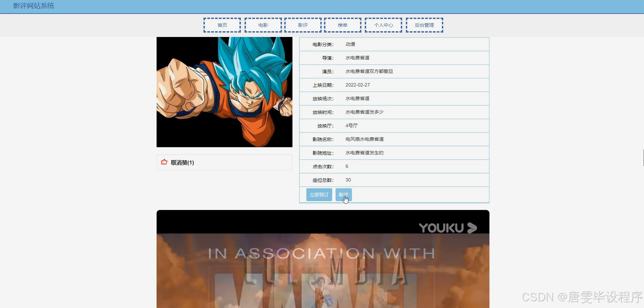This screenshot has width=644, height=308.
Task: Select the 导演 value 水电费省道
Action: tap(357, 58)
